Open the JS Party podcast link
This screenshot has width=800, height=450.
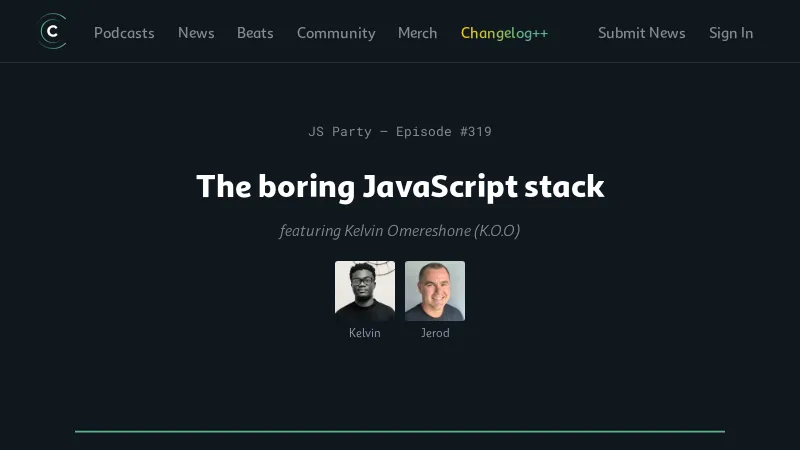click(339, 131)
